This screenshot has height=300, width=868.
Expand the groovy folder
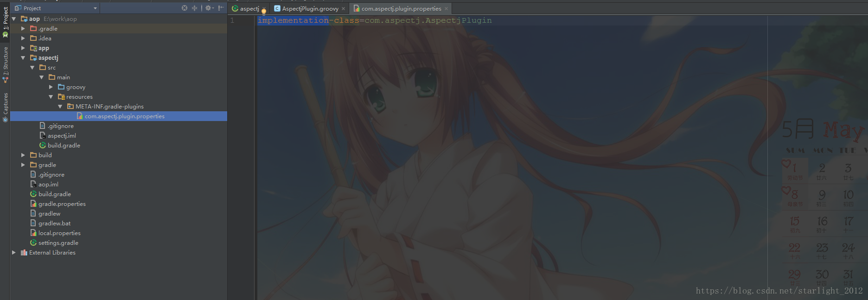pyautogui.click(x=51, y=87)
